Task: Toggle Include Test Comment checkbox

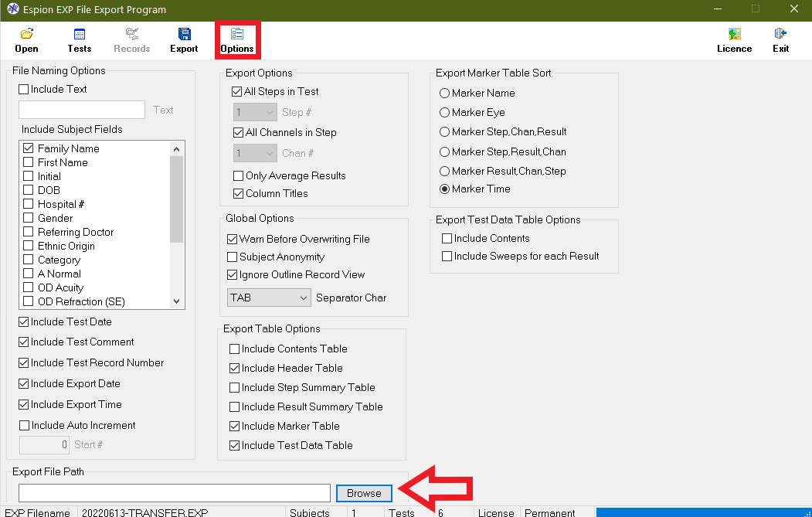Action: pyautogui.click(x=24, y=342)
